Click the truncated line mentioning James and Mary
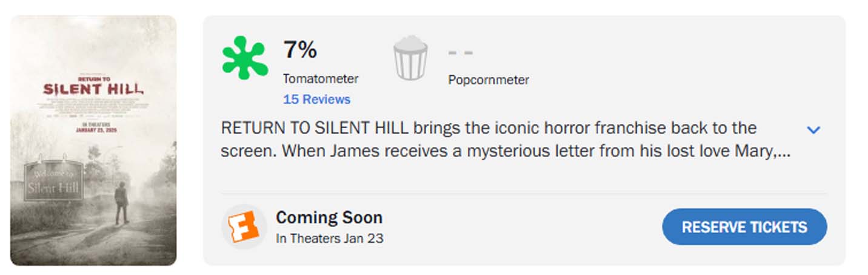The height and width of the screenshot is (275, 868). [504, 151]
